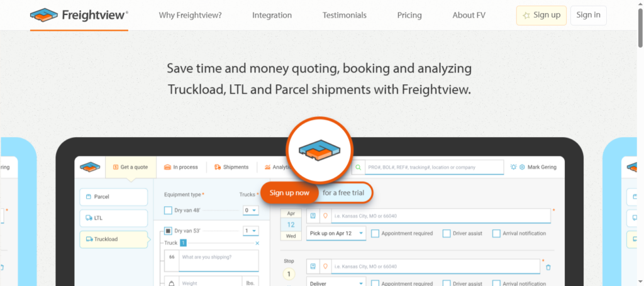Enable Appointment required for pick up
Image resolution: width=644 pixels, height=286 pixels.
(375, 233)
